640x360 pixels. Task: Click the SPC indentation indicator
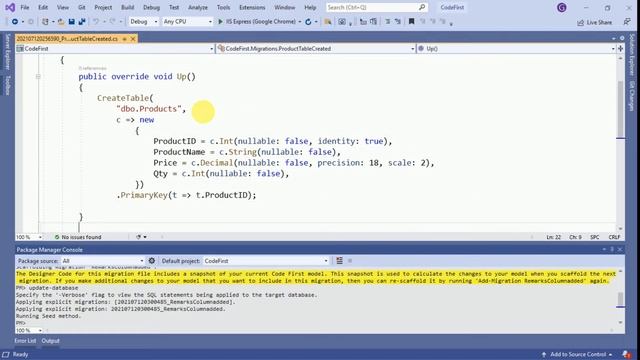[595, 237]
